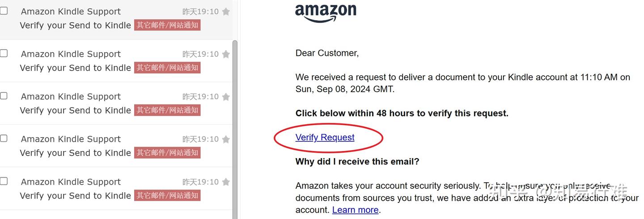Click the 昨天19:10 timestamp on the fifth email

(200, 182)
